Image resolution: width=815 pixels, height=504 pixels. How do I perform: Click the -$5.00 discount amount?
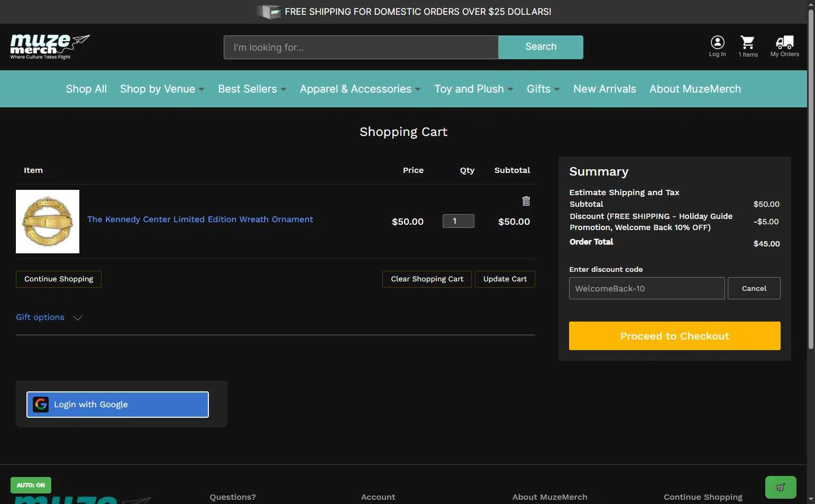(766, 222)
